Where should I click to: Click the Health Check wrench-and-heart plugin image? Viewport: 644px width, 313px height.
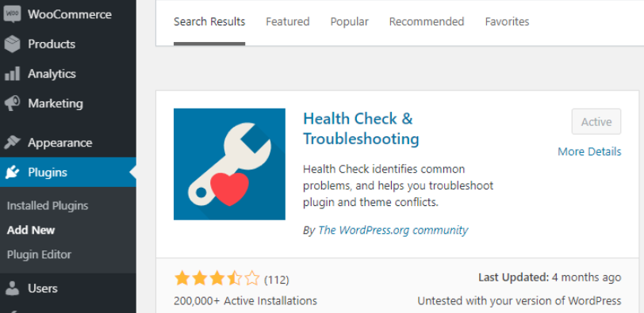coord(229,164)
